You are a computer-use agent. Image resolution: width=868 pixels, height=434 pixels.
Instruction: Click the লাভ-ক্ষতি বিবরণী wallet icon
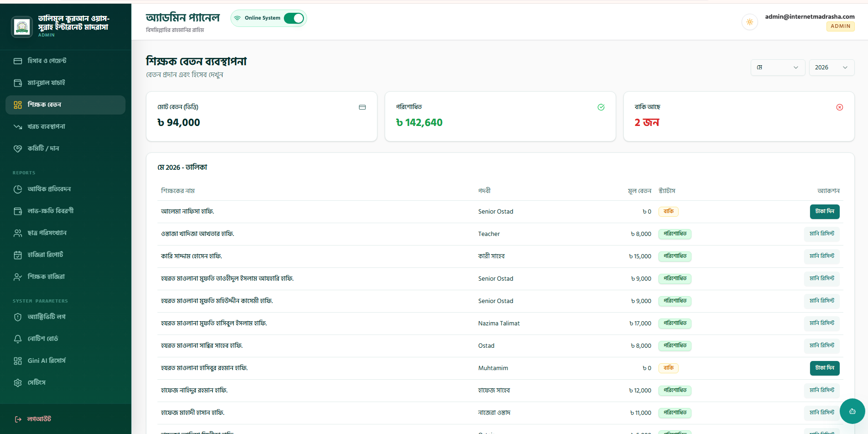click(x=18, y=211)
